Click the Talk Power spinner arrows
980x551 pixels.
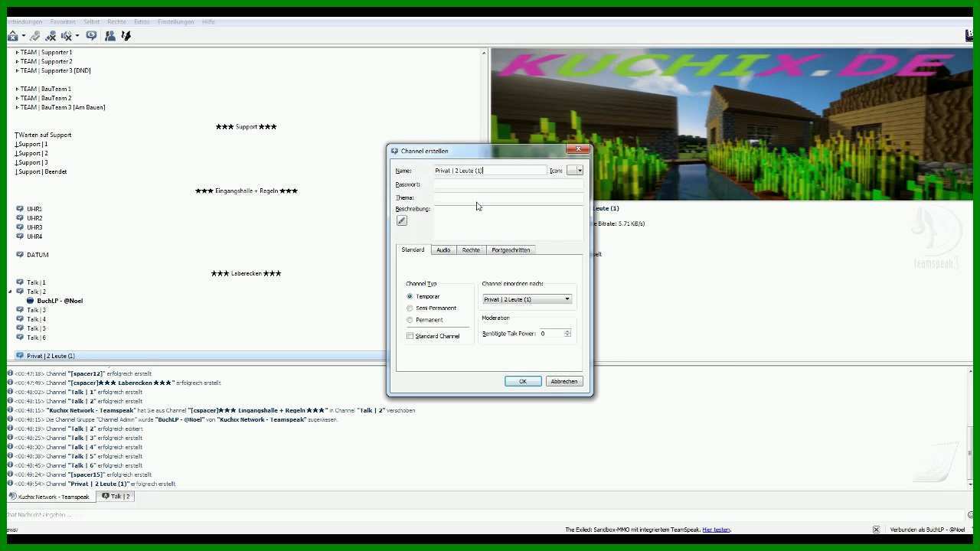point(567,334)
